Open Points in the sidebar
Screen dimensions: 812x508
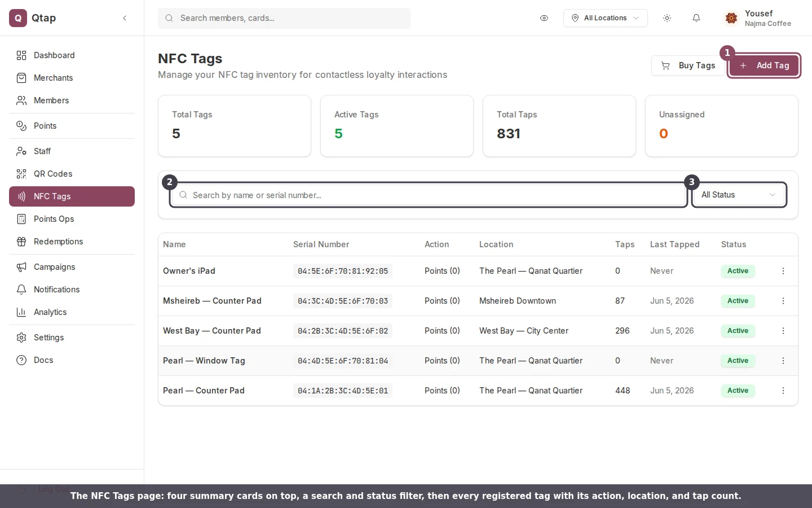pos(72,126)
